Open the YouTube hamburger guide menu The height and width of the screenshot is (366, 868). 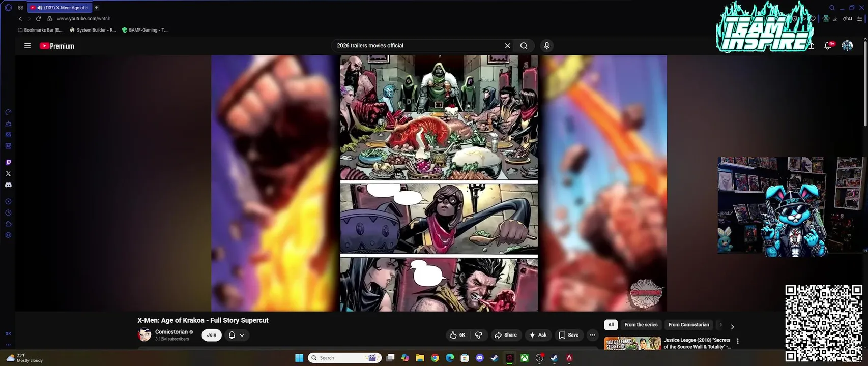click(x=27, y=46)
